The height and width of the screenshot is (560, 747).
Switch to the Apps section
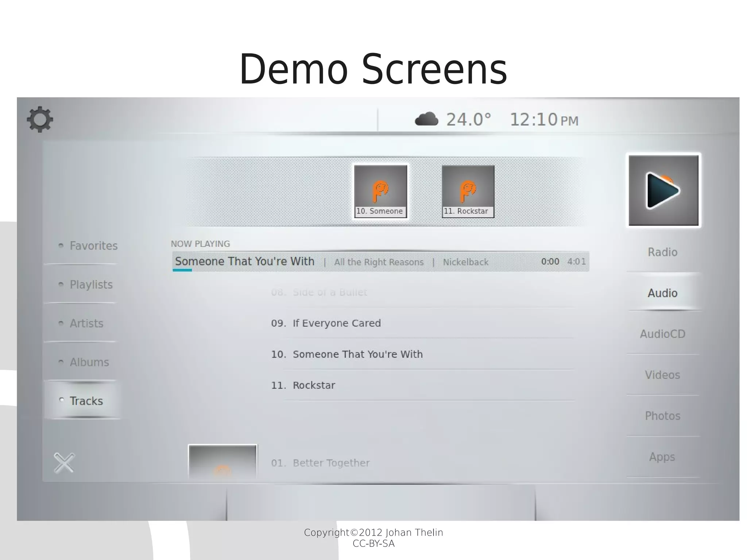pos(662,457)
